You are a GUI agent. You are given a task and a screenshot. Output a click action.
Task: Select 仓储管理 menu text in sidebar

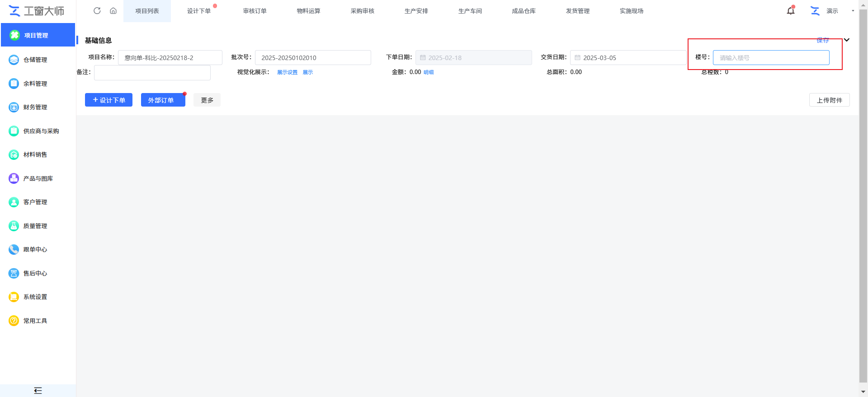(35, 60)
